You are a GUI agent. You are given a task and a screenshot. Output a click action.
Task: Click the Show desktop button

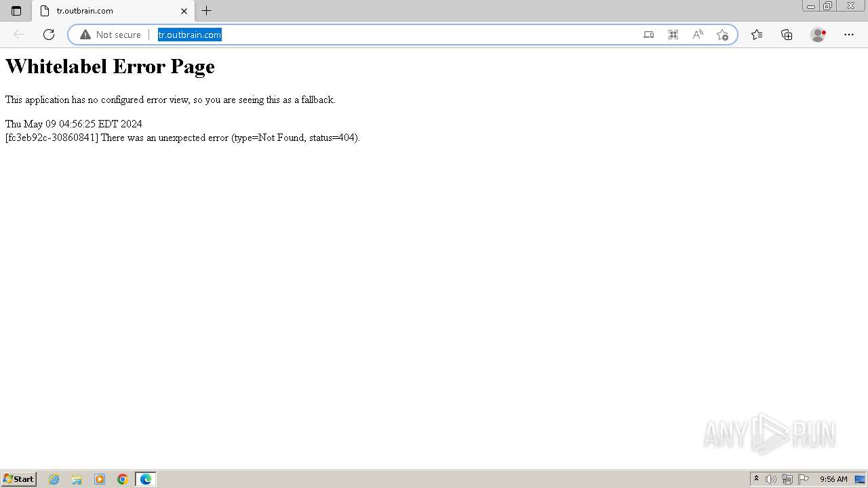pyautogui.click(x=860, y=479)
